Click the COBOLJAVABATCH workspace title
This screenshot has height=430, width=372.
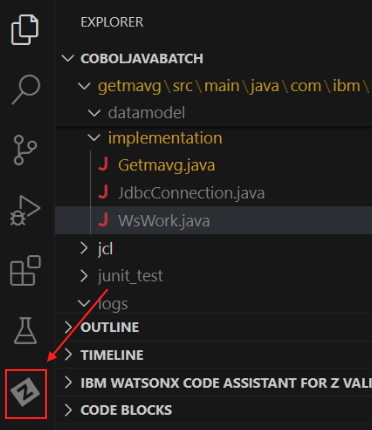coord(142,59)
